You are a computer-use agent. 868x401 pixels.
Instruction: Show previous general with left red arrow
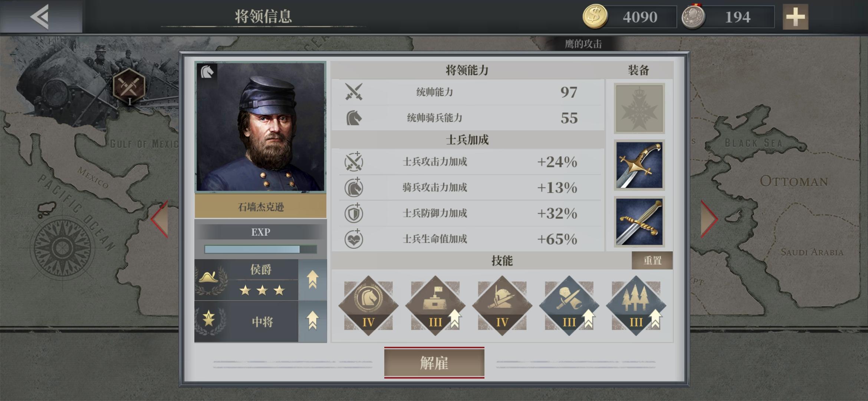click(x=160, y=219)
